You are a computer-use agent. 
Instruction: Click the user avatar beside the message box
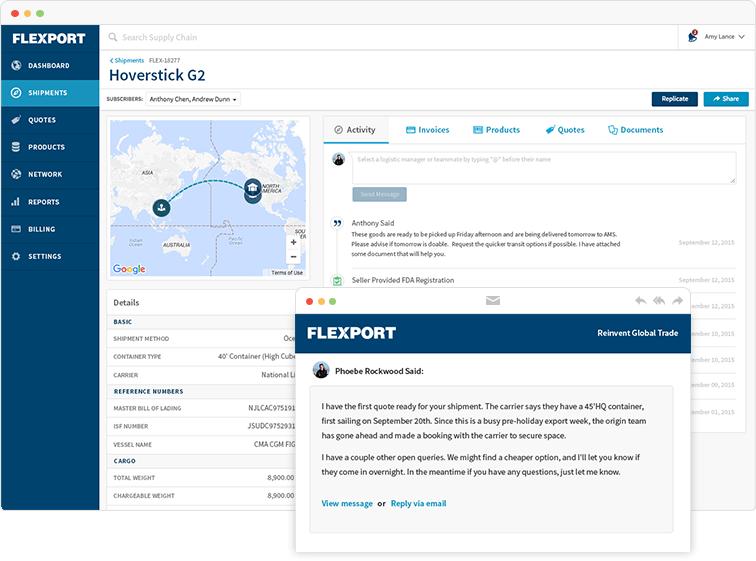pyautogui.click(x=338, y=159)
